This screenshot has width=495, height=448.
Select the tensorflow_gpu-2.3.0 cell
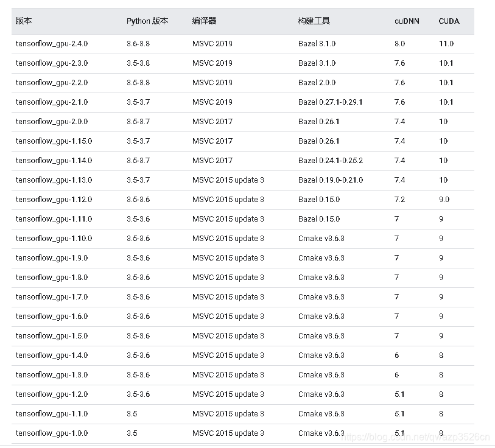pyautogui.click(x=52, y=63)
